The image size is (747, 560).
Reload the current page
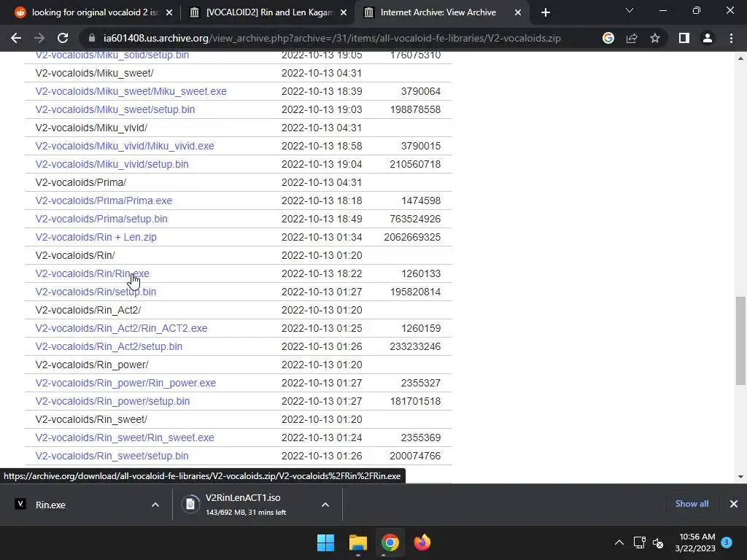coord(63,38)
